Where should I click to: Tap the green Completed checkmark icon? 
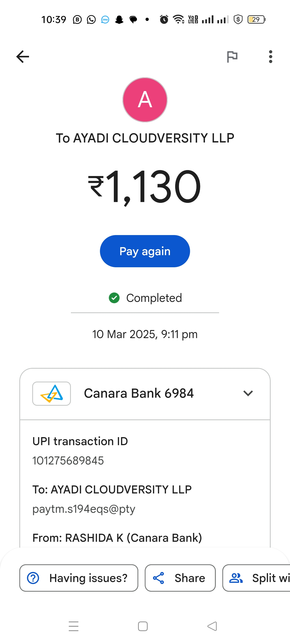[x=114, y=298]
